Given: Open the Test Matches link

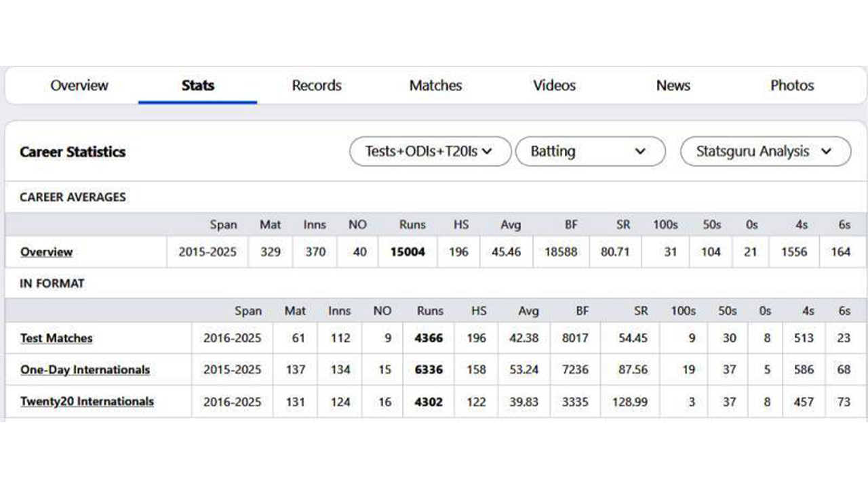Looking at the screenshot, I should coord(56,338).
